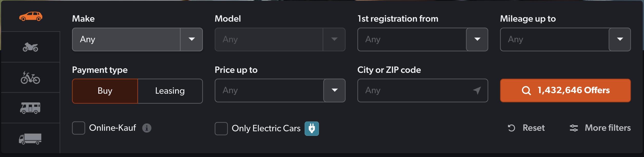Open More filters

point(600,128)
